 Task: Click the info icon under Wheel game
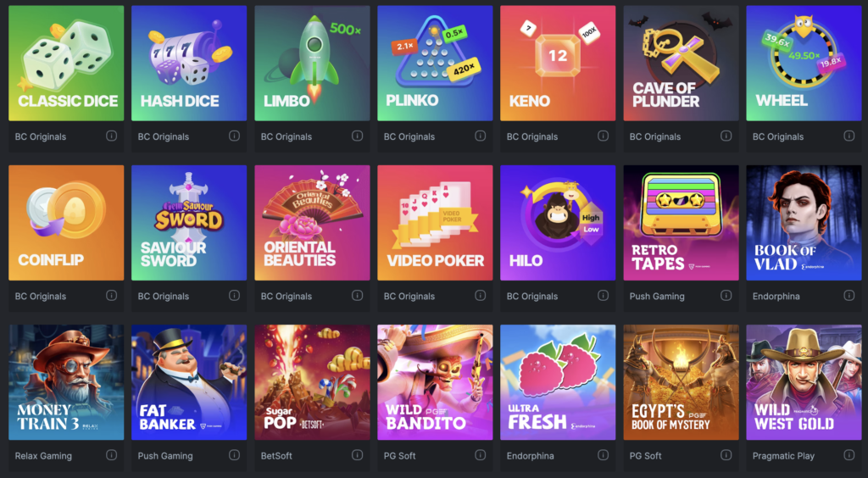click(849, 136)
